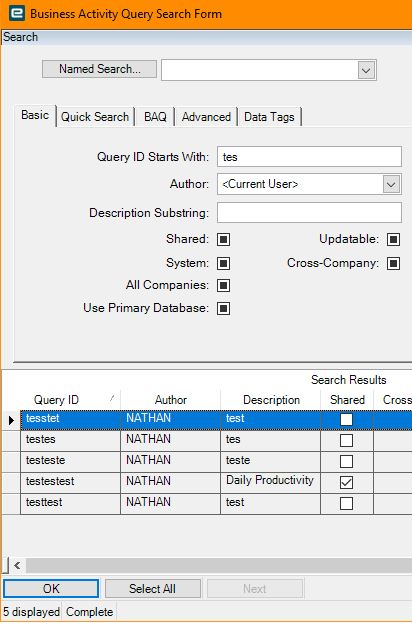The height and width of the screenshot is (626, 412).
Task: Select the tesstet query row
Action: point(216,419)
